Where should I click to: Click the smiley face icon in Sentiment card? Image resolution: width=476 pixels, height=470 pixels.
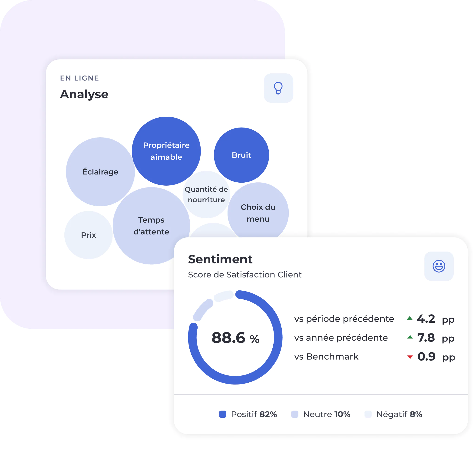439,266
